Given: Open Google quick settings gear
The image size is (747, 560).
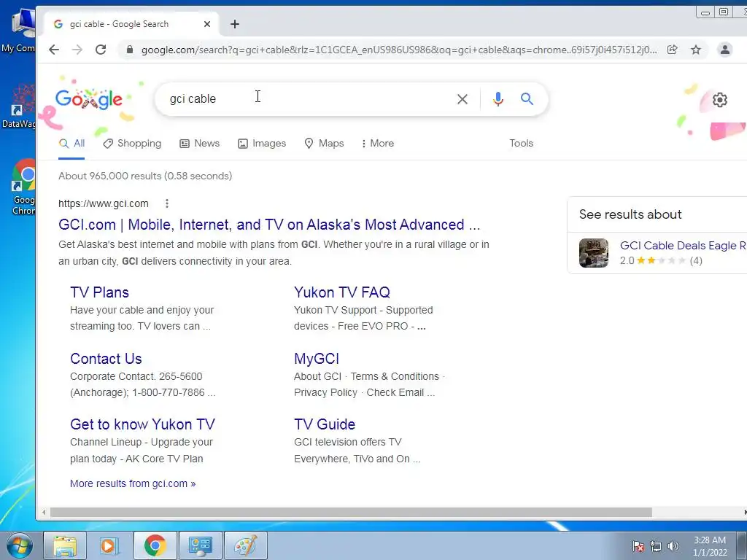Looking at the screenshot, I should tap(719, 99).
